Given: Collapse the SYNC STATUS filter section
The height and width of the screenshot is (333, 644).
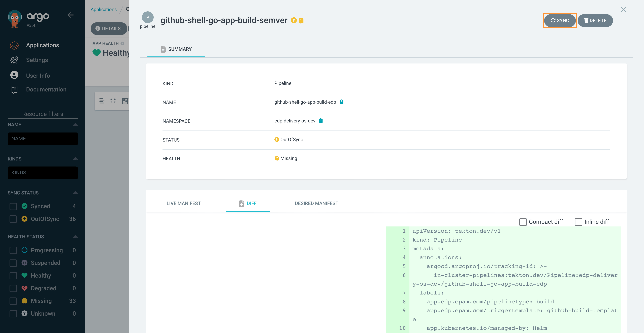Looking at the screenshot, I should pos(75,192).
